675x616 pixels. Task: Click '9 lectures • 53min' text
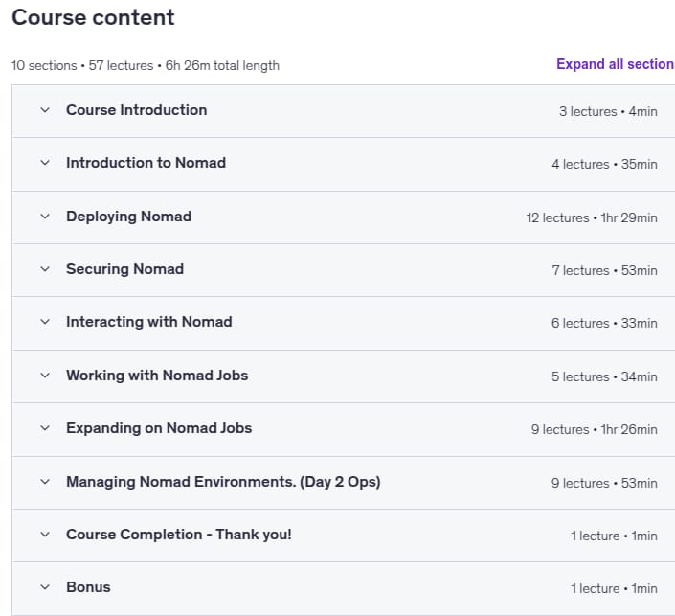click(604, 484)
